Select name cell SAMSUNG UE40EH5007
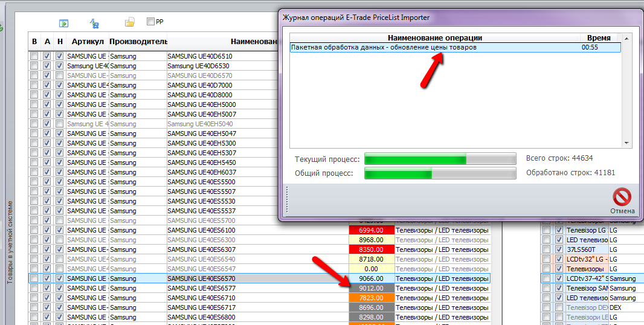The width and height of the screenshot is (644, 325). point(222,114)
